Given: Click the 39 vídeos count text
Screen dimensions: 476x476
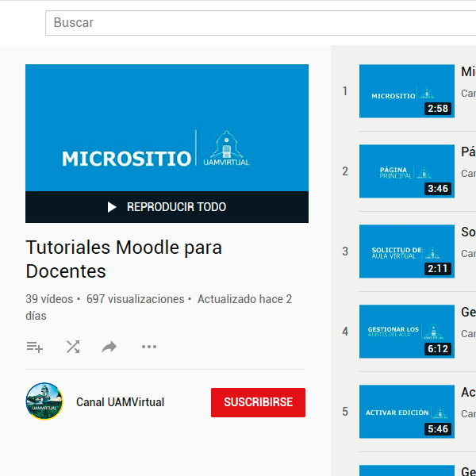Looking at the screenshot, I should tap(49, 299).
